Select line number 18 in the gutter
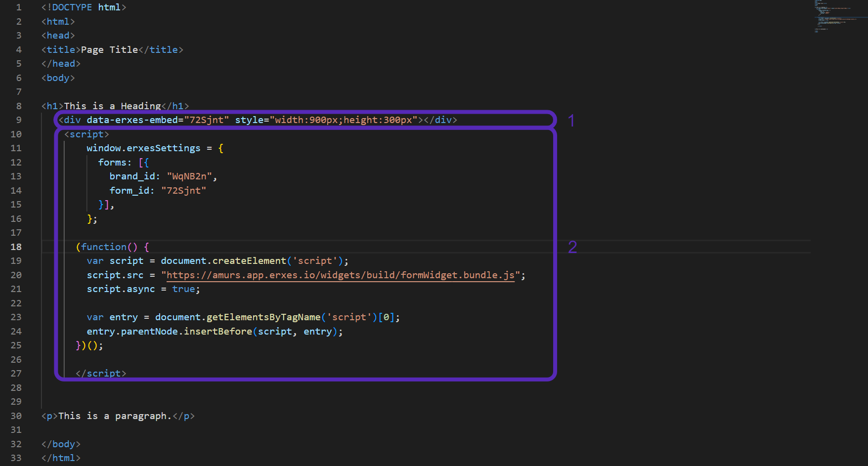 point(16,247)
